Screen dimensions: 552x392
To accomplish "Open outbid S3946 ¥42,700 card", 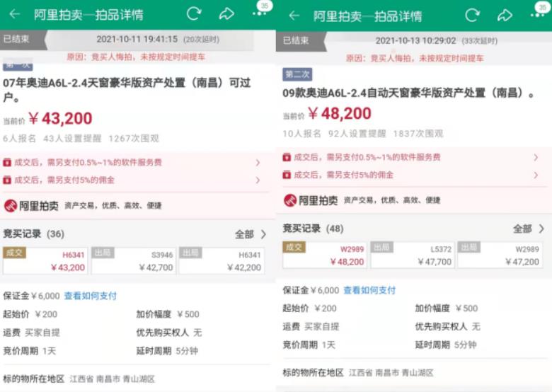I will tap(134, 260).
